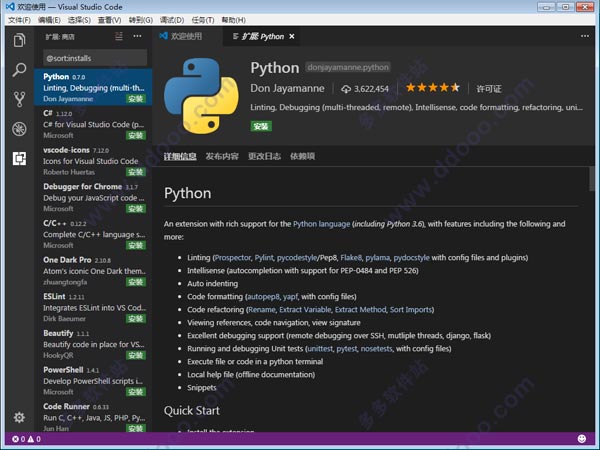
Task: Click the five-star rating
Action: pos(433,88)
